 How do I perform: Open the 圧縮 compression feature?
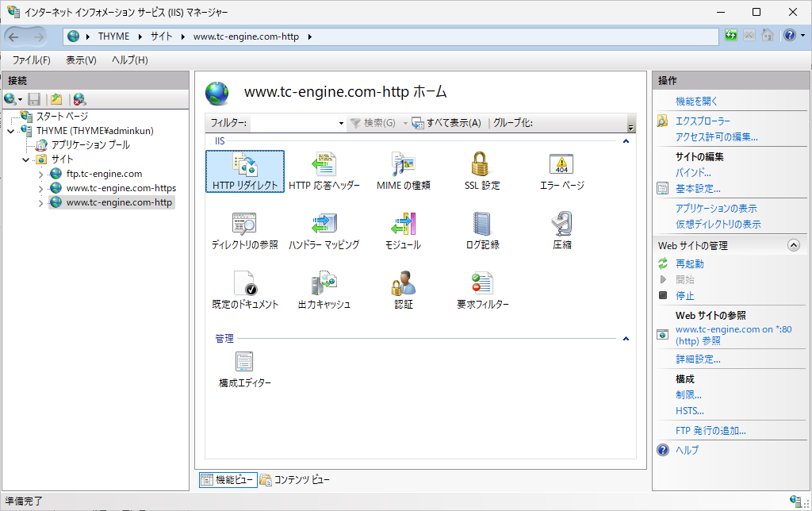(x=562, y=231)
